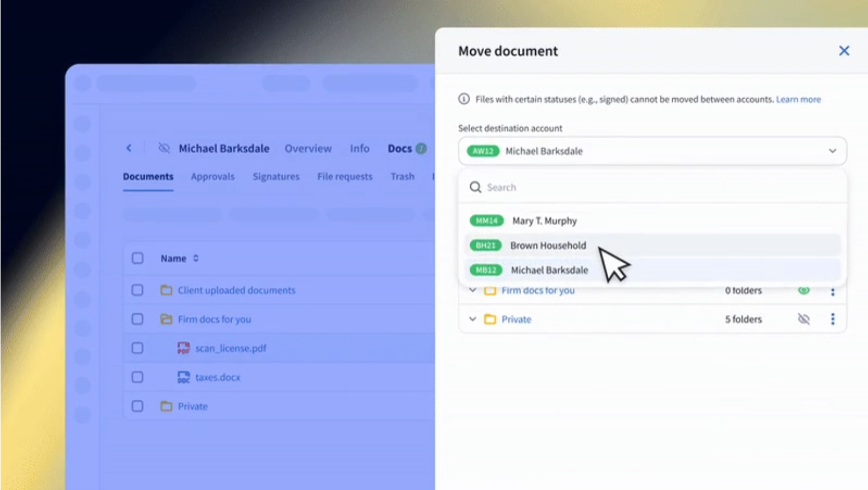Switch to the Signatures sub-tab
Image resolution: width=868 pixels, height=490 pixels.
[x=276, y=177]
